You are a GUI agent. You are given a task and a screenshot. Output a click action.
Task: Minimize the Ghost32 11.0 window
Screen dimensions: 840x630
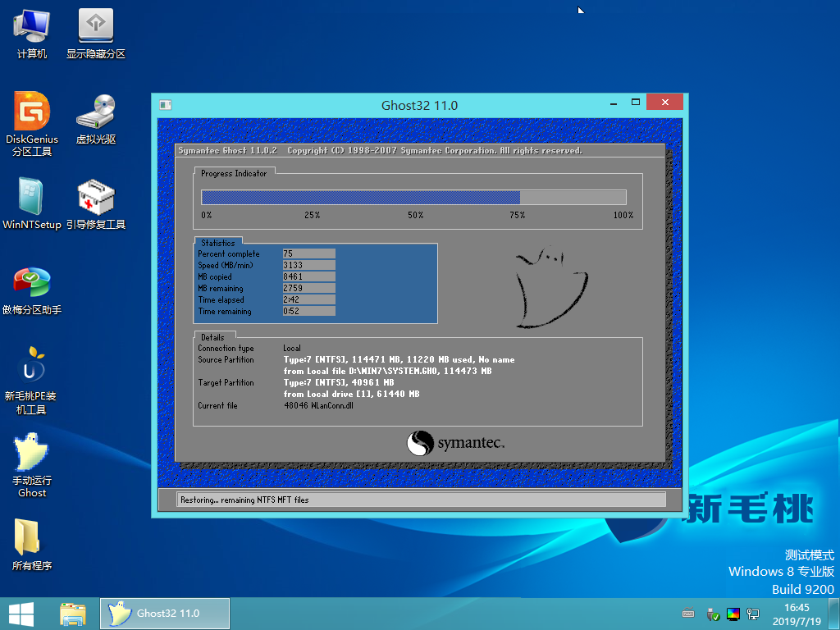click(614, 103)
